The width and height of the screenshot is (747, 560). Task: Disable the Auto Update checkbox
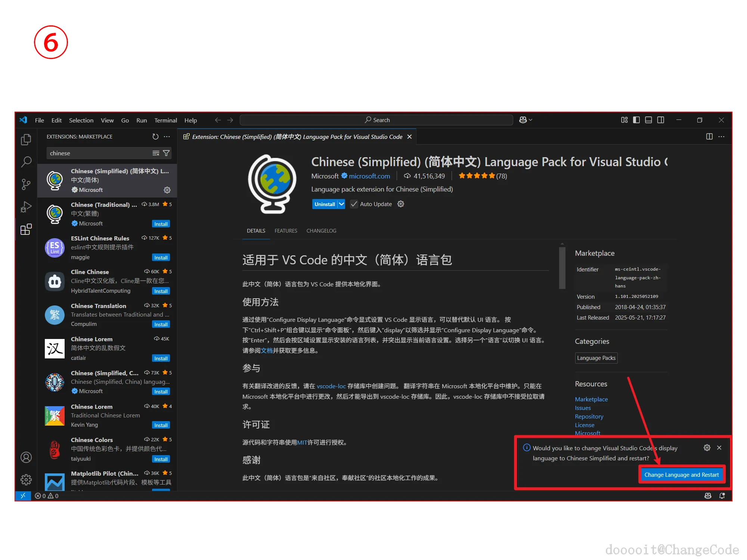(x=353, y=204)
